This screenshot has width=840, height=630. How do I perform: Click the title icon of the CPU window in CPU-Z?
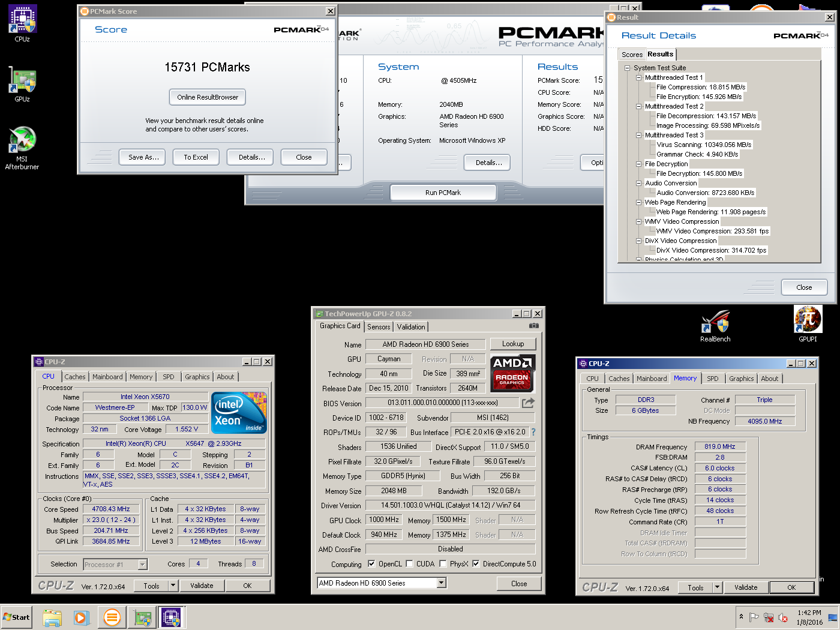point(39,362)
